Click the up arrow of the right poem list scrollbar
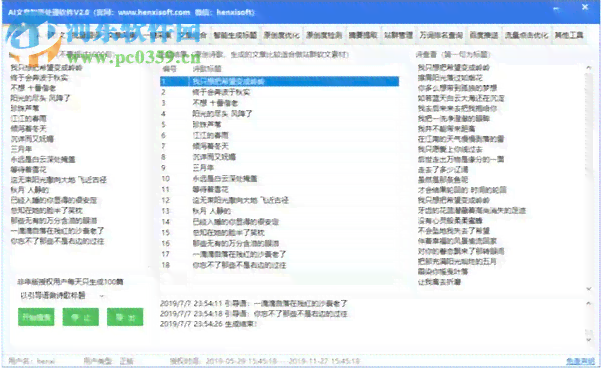This screenshot has height=368, width=601. (589, 68)
